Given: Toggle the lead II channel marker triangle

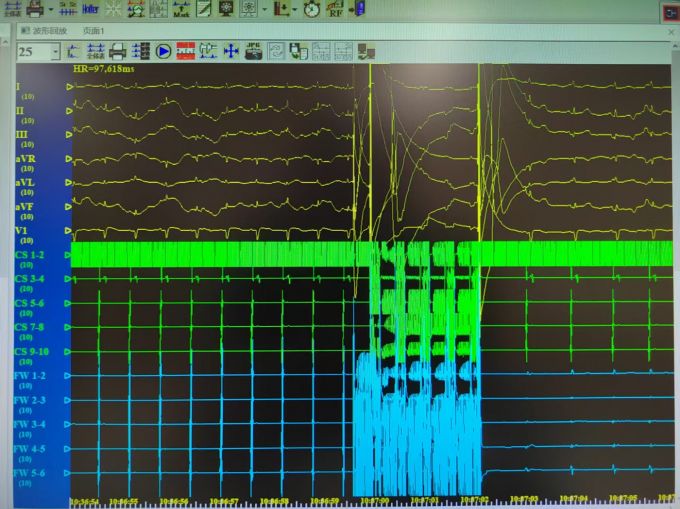Looking at the screenshot, I should click(x=69, y=111).
